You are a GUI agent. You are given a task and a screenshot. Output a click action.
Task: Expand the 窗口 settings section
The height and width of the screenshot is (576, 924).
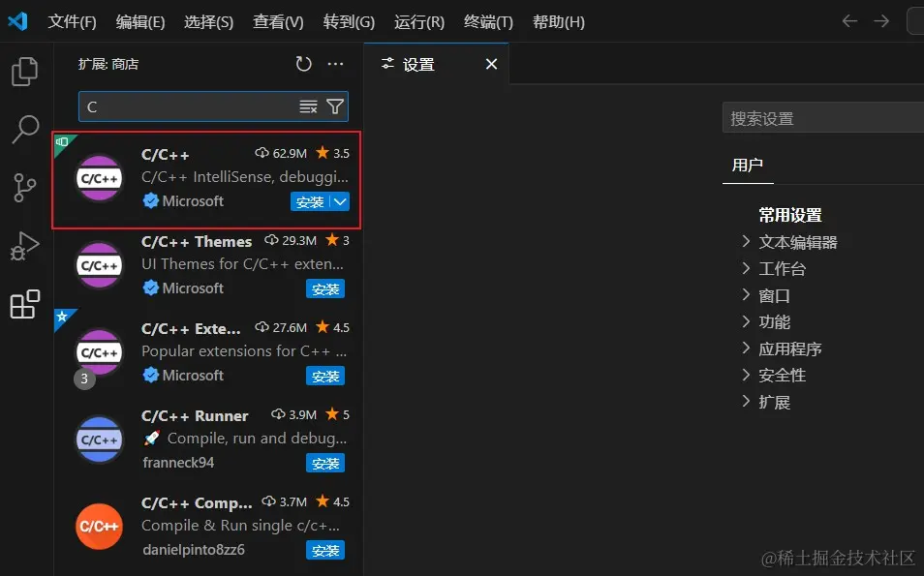746,295
